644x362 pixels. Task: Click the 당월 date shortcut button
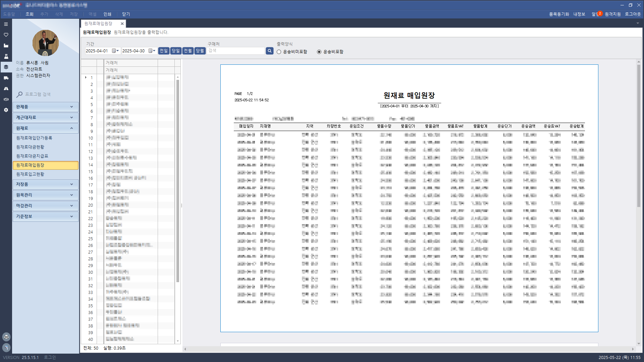coord(200,51)
